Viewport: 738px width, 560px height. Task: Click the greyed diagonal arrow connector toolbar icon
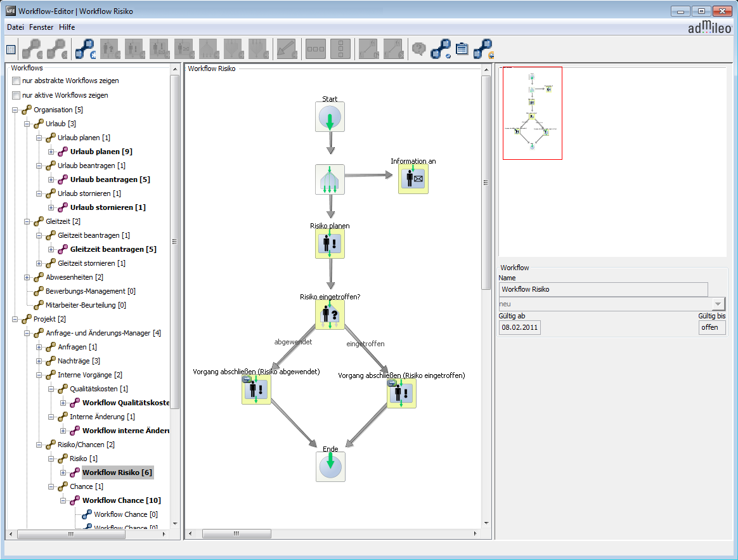pos(287,49)
